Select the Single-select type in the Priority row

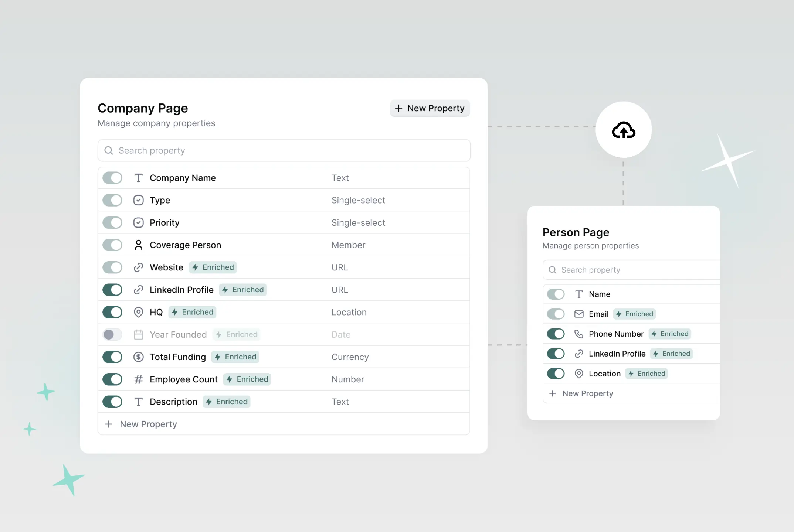(358, 223)
